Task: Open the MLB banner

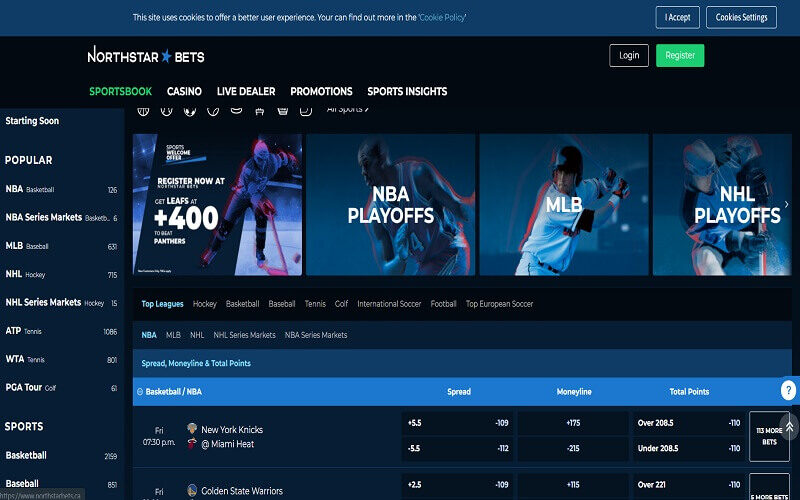Action: [564, 205]
